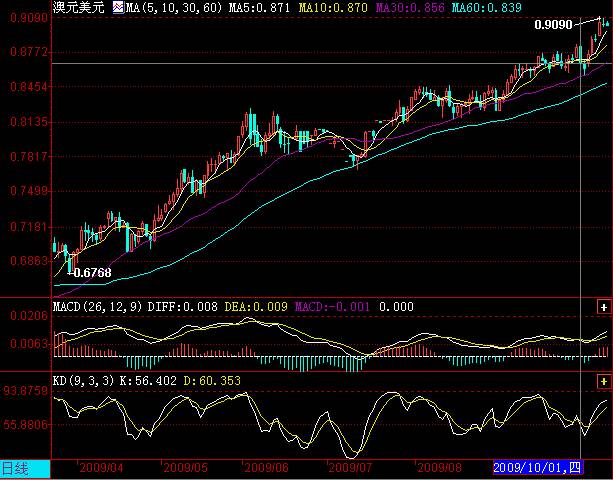613x480 pixels.
Task: Expand the MACD panel with plus button
Action: (x=604, y=307)
